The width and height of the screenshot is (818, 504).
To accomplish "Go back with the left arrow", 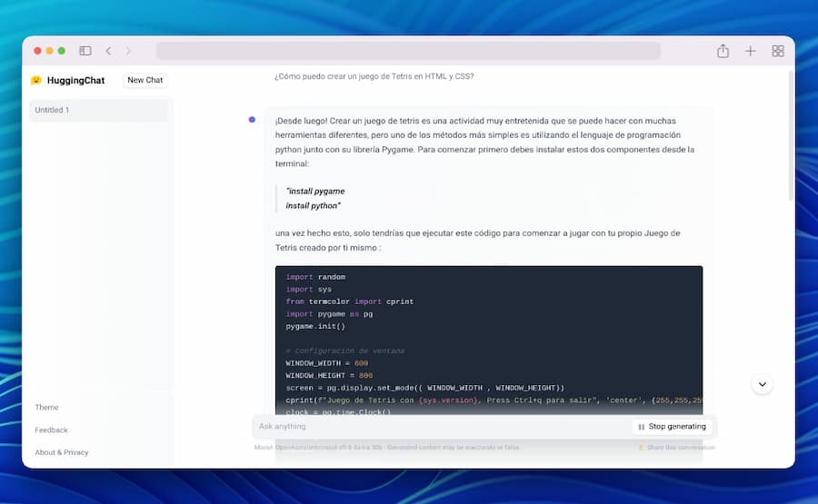I will click(x=108, y=51).
